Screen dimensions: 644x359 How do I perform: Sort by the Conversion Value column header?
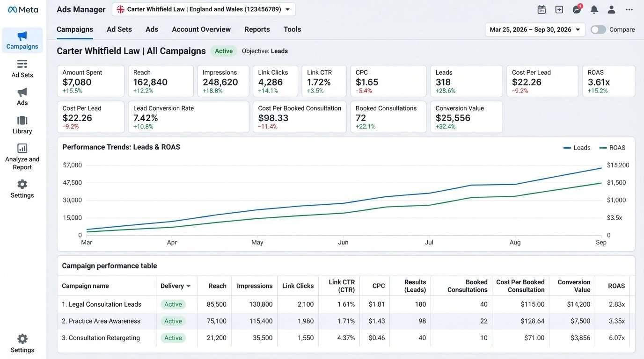tap(574, 286)
